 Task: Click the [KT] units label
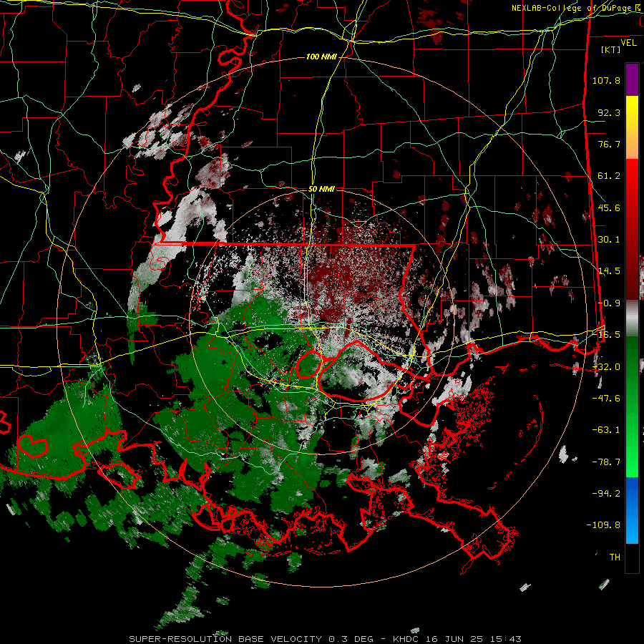tap(610, 49)
